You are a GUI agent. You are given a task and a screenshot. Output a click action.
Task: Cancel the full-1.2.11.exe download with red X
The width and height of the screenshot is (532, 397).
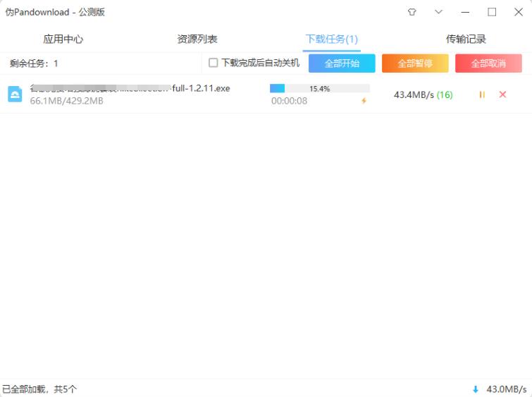pos(502,94)
